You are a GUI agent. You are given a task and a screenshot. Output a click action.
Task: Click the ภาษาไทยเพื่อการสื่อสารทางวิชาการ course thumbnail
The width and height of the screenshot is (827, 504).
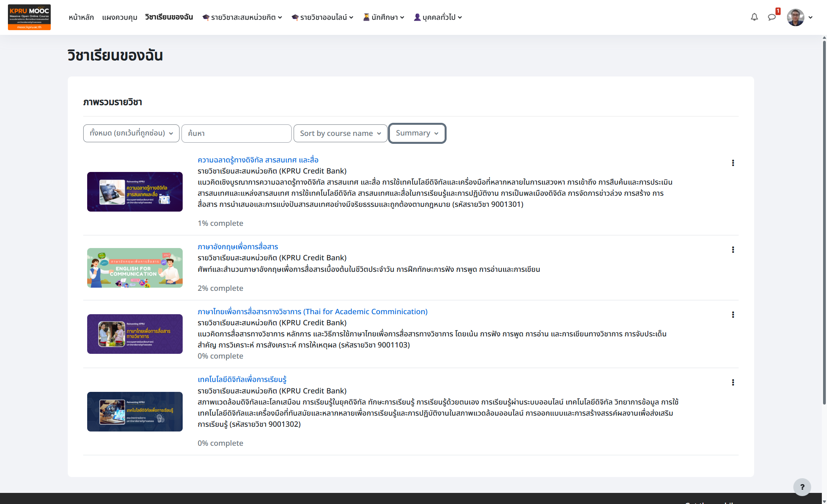(135, 334)
